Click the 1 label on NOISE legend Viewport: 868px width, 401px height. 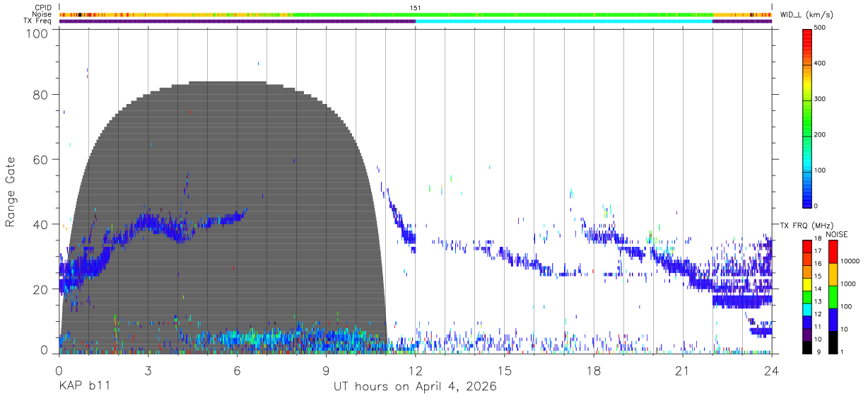tap(843, 352)
